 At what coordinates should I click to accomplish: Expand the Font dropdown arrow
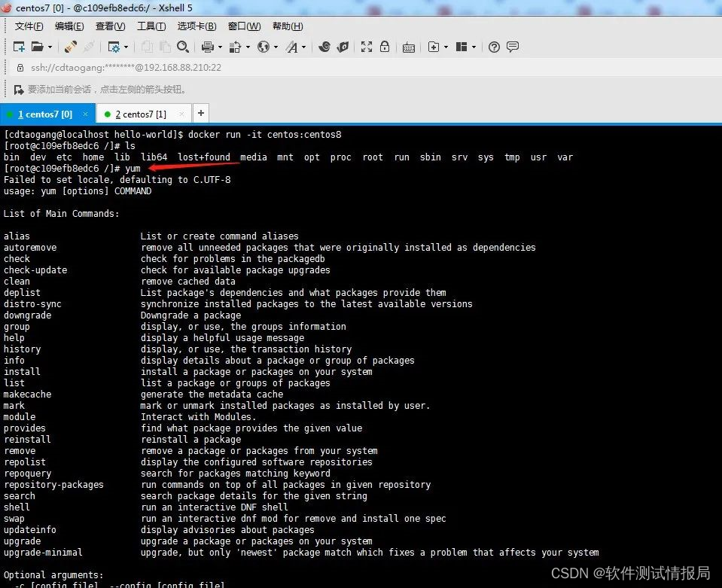[x=303, y=47]
